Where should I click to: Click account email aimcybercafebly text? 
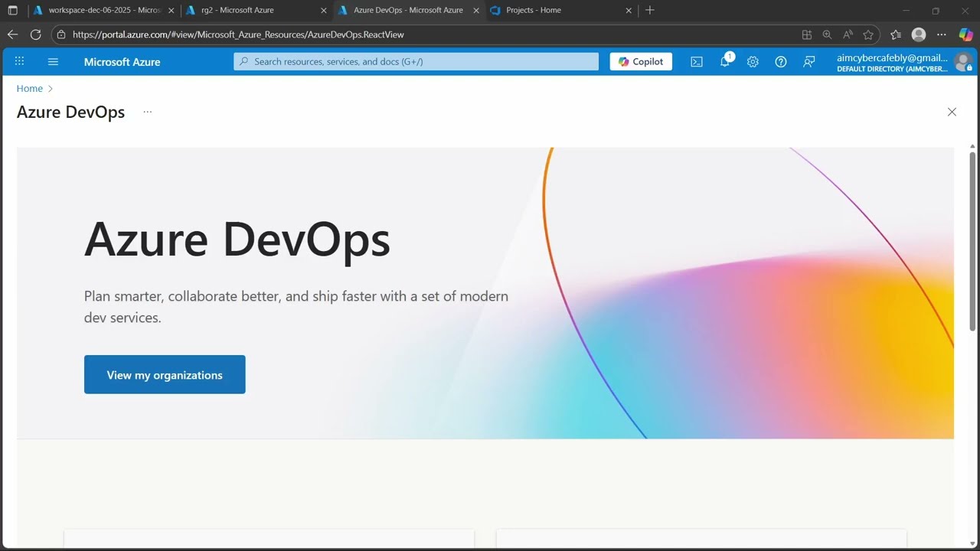pos(892,57)
